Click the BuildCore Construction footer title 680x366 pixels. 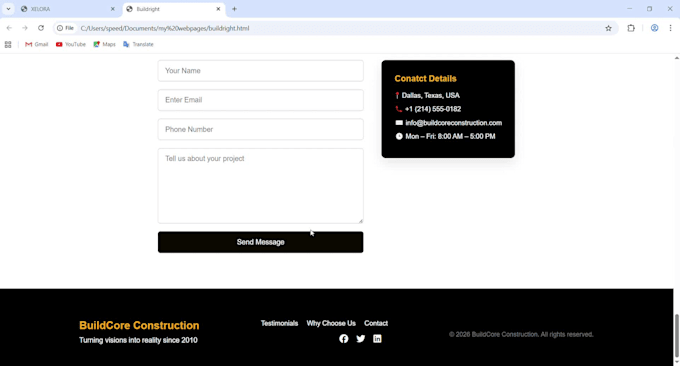(x=139, y=325)
